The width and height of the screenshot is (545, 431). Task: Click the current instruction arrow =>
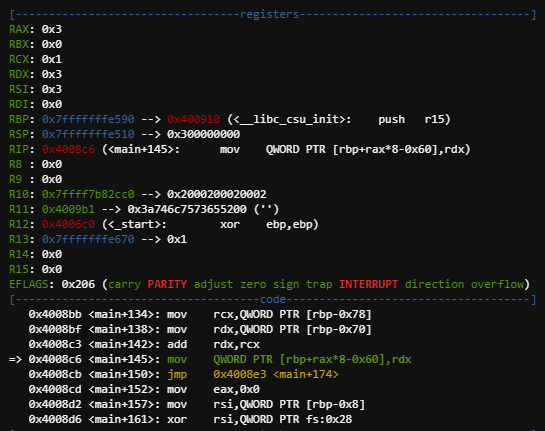[x=16, y=359]
